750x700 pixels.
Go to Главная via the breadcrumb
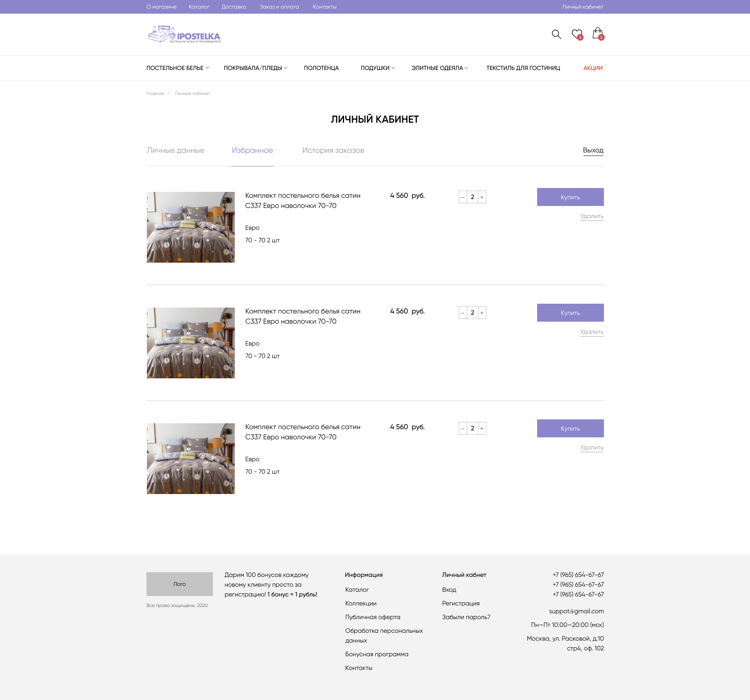(155, 93)
